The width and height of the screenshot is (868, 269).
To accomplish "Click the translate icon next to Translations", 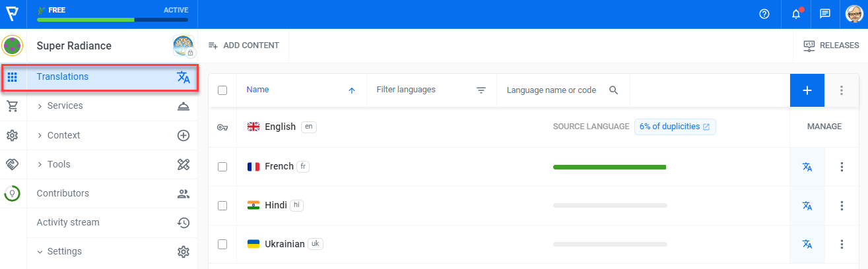I will pyautogui.click(x=184, y=77).
